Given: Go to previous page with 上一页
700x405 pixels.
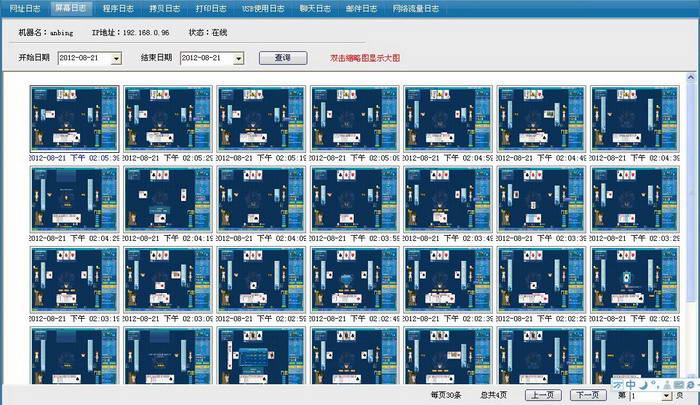Looking at the screenshot, I should click(543, 395).
